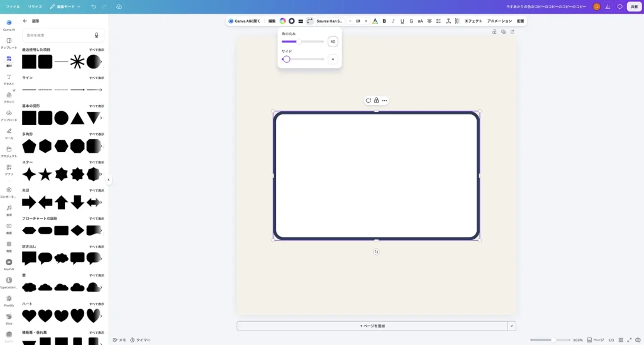Go back from the 図形 panel

pyautogui.click(x=25, y=21)
